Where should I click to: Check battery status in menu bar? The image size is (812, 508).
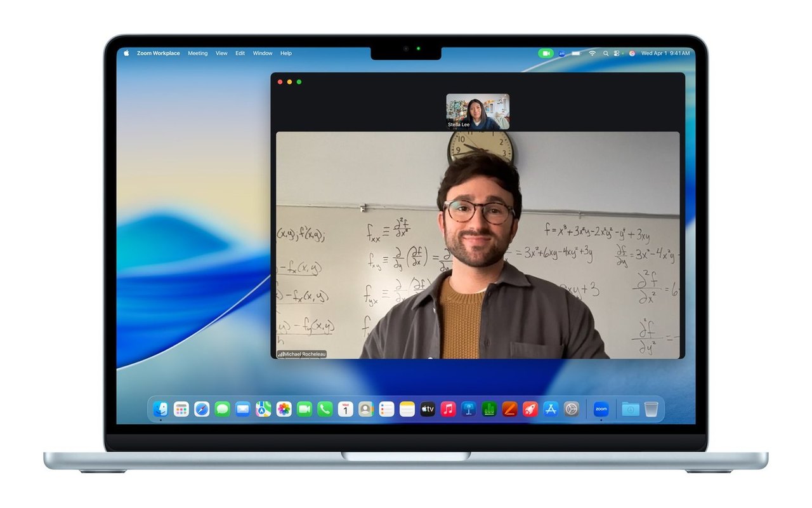click(576, 53)
